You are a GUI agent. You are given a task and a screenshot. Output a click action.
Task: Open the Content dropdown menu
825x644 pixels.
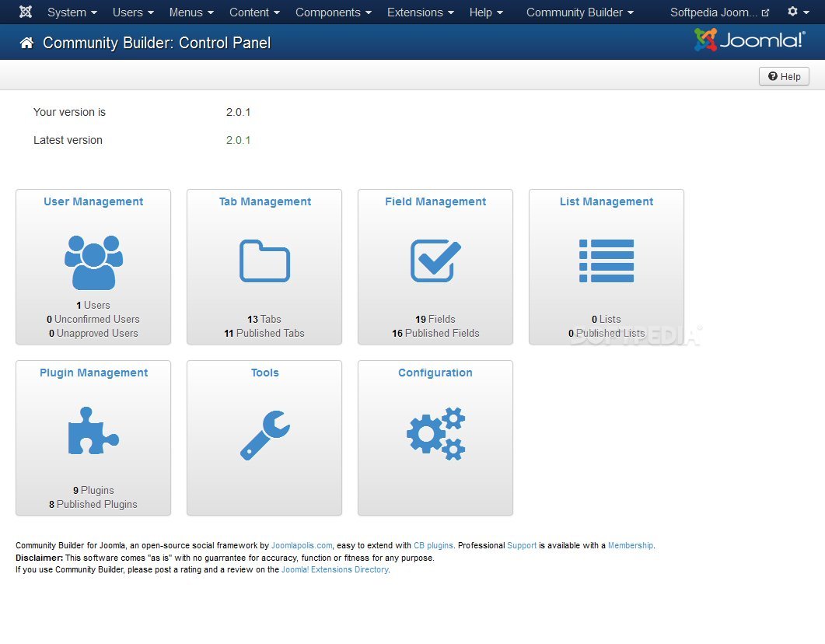pos(255,12)
